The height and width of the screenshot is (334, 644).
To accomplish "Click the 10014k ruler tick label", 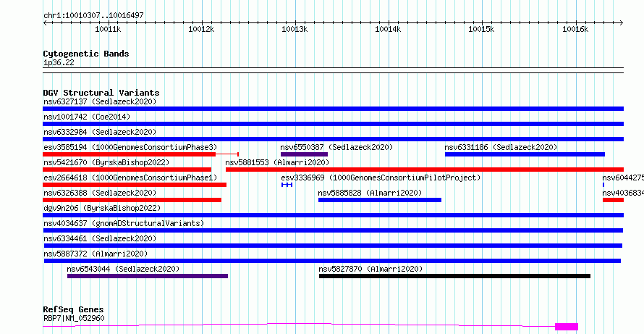I will [389, 29].
